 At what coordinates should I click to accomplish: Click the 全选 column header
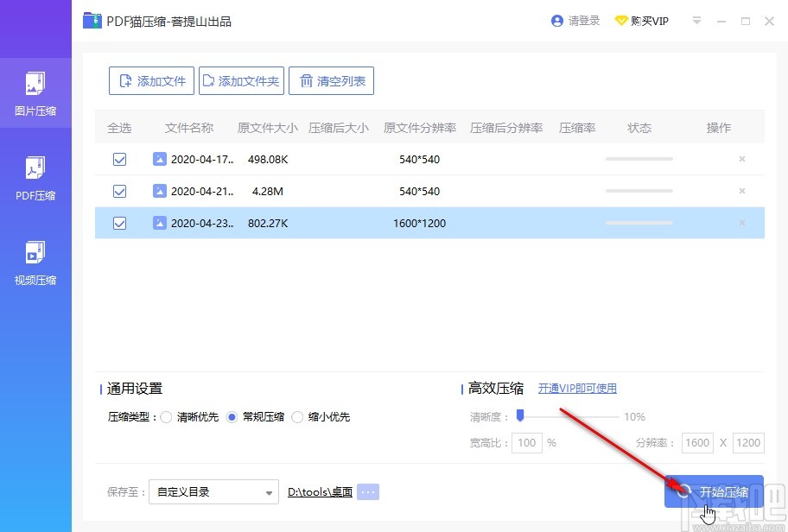pyautogui.click(x=119, y=128)
